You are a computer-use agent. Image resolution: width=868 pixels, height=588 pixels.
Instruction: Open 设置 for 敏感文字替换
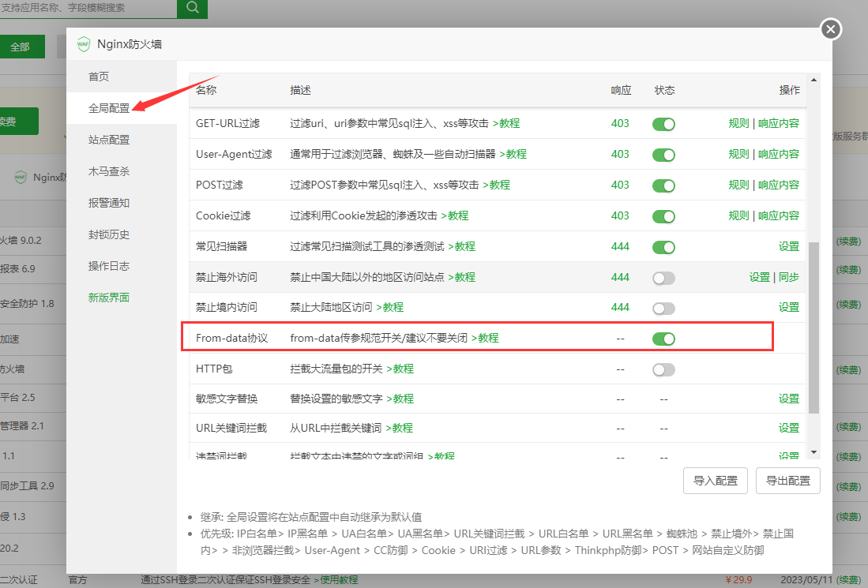click(x=789, y=399)
